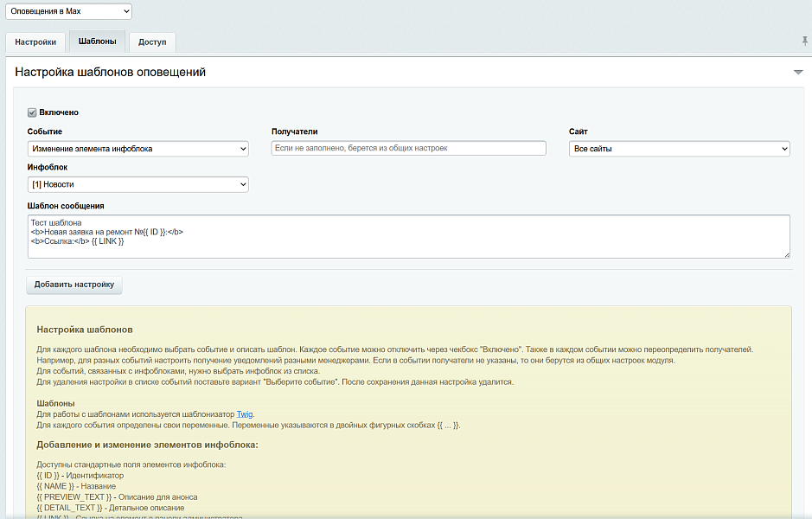Select the Шаблоны tab
This screenshot has width=812, height=519.
[x=97, y=42]
